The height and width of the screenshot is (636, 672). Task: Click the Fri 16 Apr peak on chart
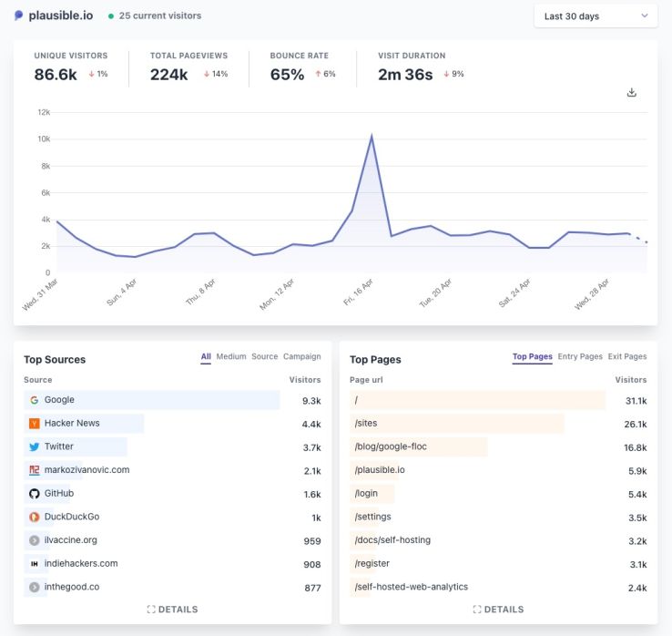372,137
